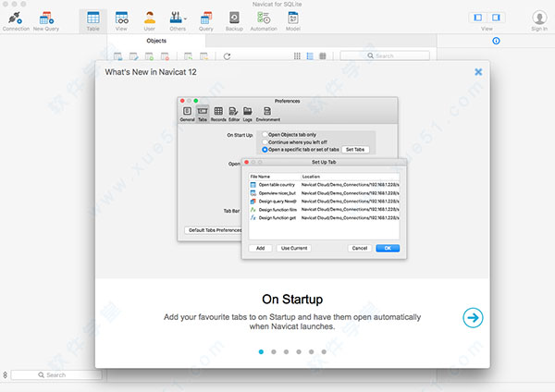Switch to list view icon
The height and width of the screenshot is (392, 555).
click(x=310, y=55)
